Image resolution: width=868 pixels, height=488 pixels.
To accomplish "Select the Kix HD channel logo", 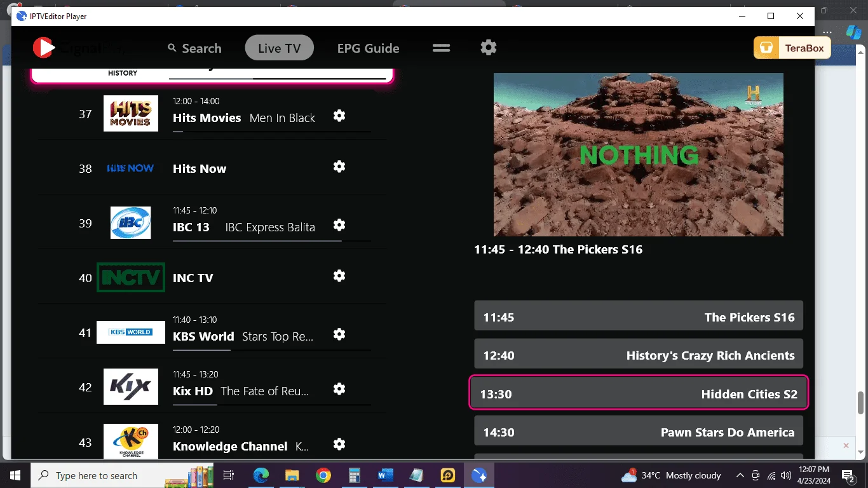I will pos(131,386).
